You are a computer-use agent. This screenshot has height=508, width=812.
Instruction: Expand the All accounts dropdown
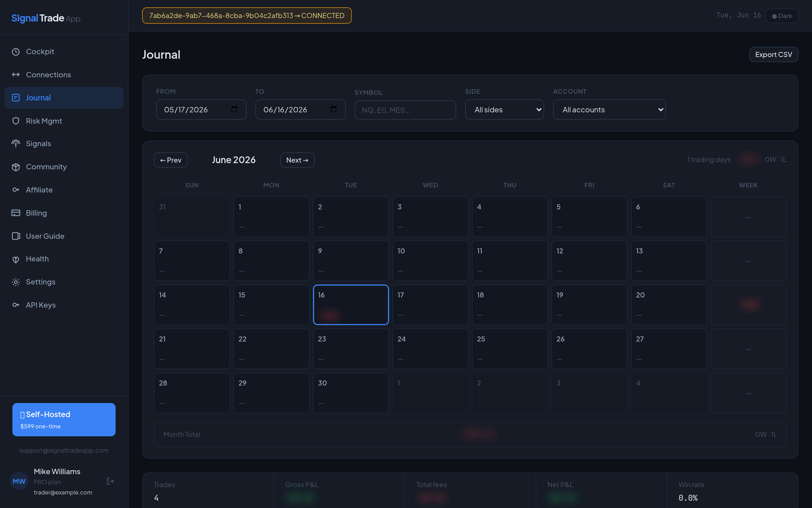click(x=609, y=110)
